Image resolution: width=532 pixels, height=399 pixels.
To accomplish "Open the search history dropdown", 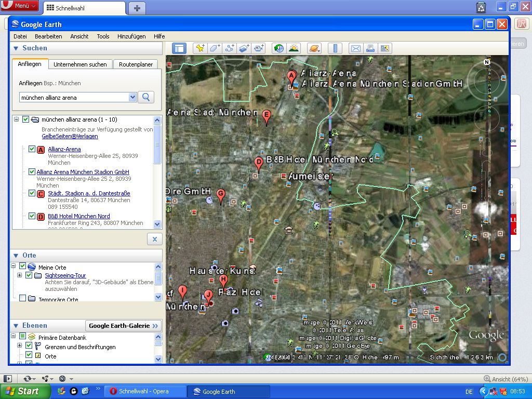I will coord(132,97).
